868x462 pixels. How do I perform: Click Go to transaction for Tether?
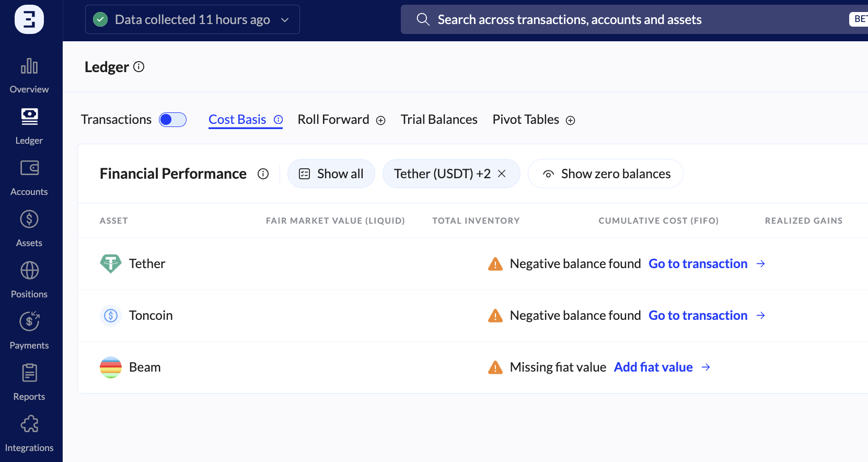click(x=698, y=264)
